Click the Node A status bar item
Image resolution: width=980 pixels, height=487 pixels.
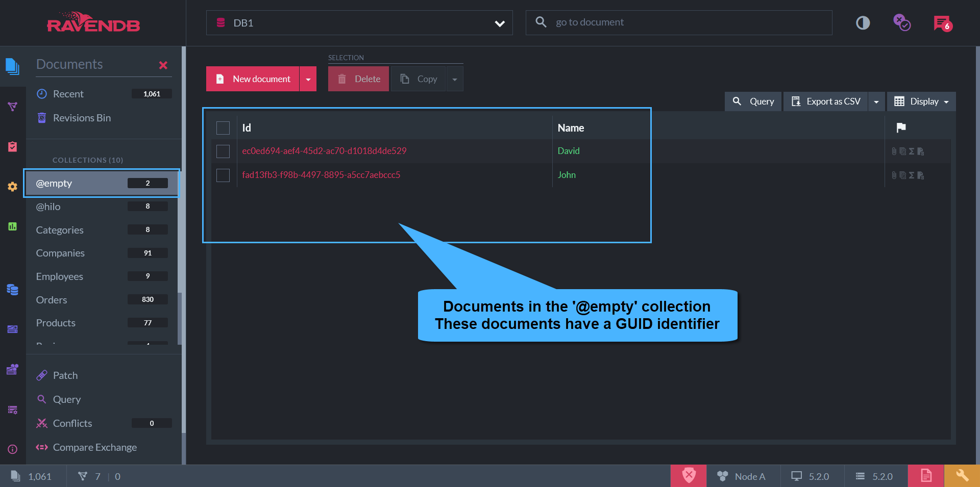click(742, 476)
